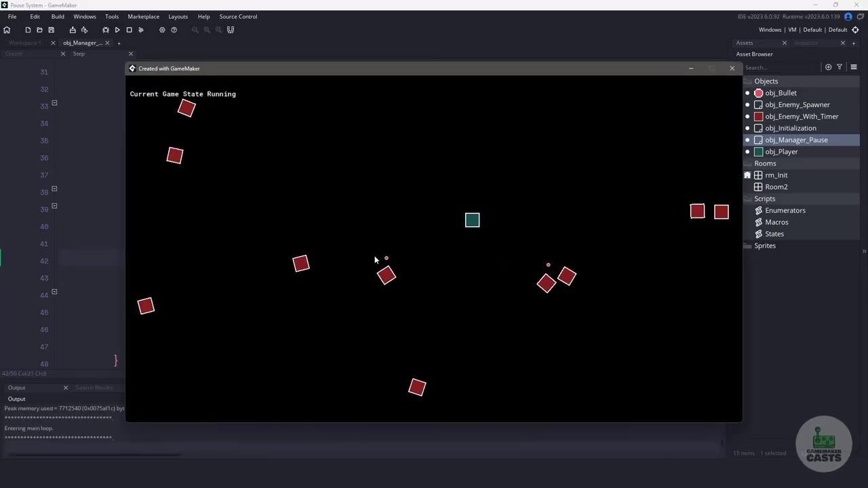Collapse code fold at line 44
This screenshot has width=868, height=488.
(x=54, y=292)
